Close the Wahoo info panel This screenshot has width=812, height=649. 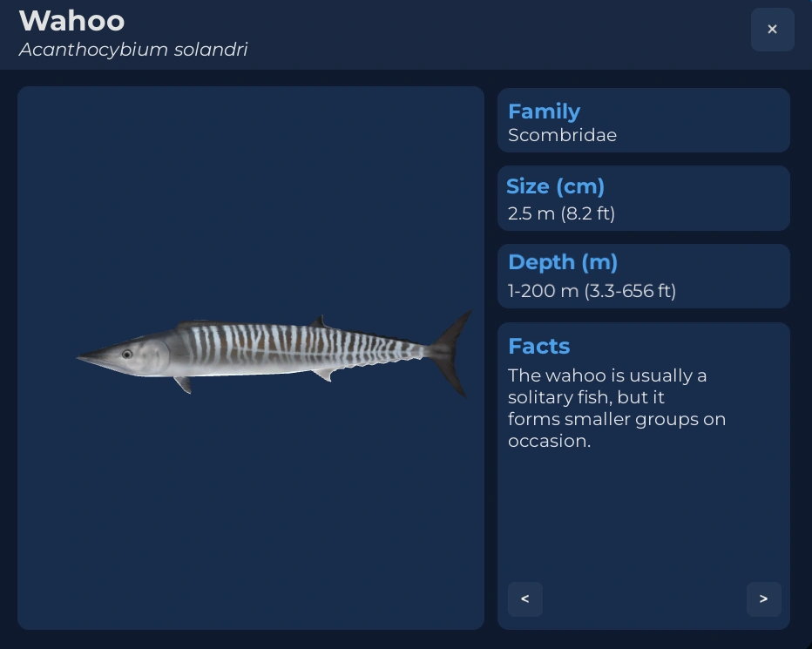[772, 30]
